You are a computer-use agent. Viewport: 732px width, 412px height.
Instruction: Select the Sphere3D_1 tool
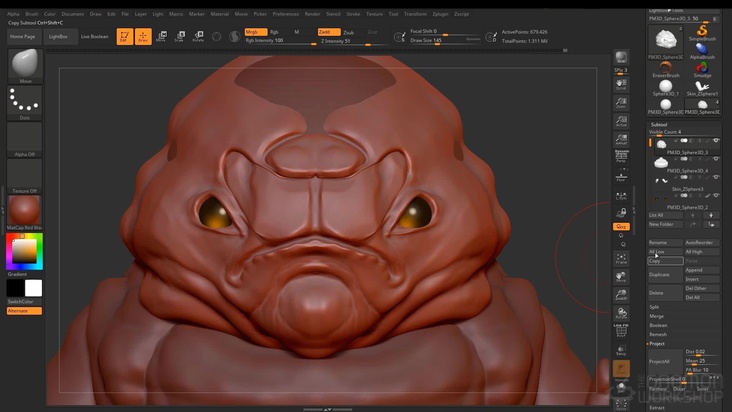pyautogui.click(x=666, y=88)
